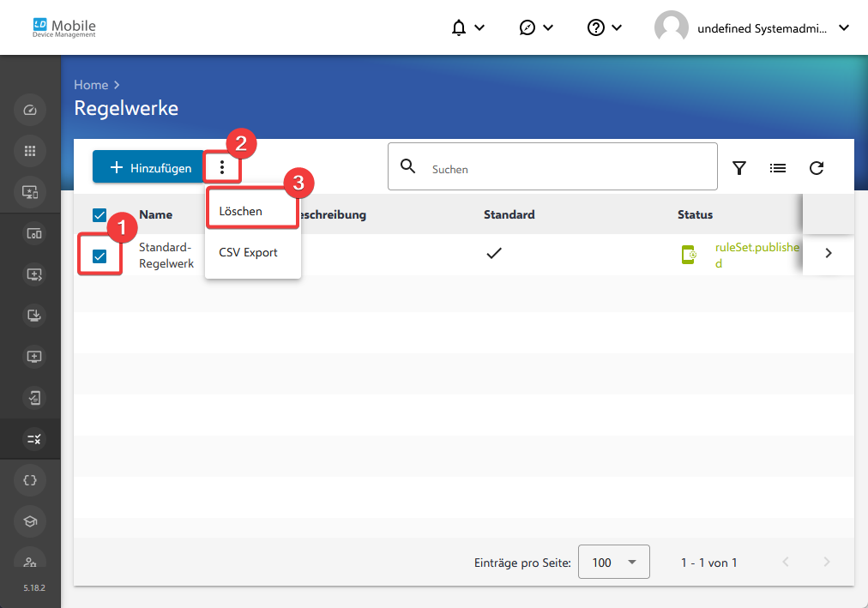Viewport: 868px width, 608px height.
Task: Click the Regelwerke page title
Action: tap(126, 108)
